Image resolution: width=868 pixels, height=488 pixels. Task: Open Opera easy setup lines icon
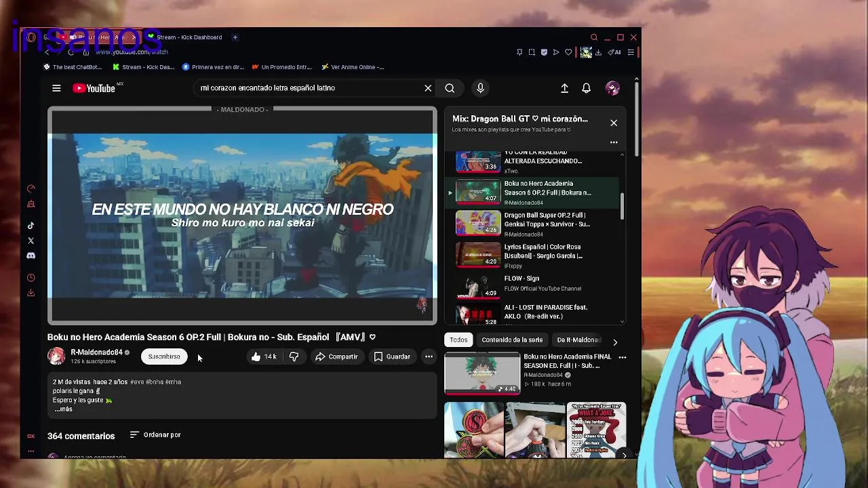[x=631, y=52]
